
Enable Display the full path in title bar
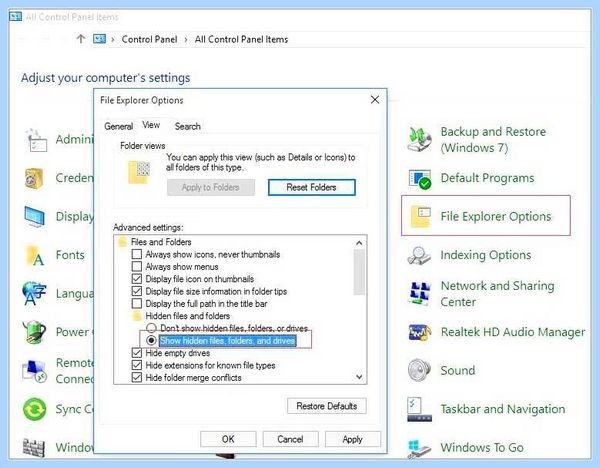coord(137,304)
